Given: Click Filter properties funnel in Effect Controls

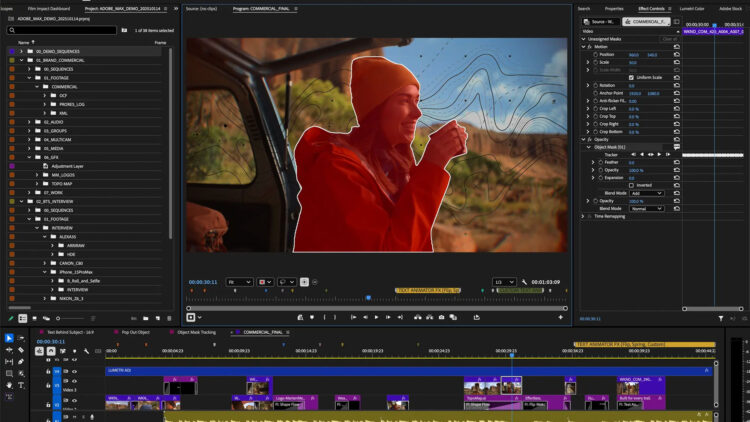Looking at the screenshot, I should click(721, 319).
